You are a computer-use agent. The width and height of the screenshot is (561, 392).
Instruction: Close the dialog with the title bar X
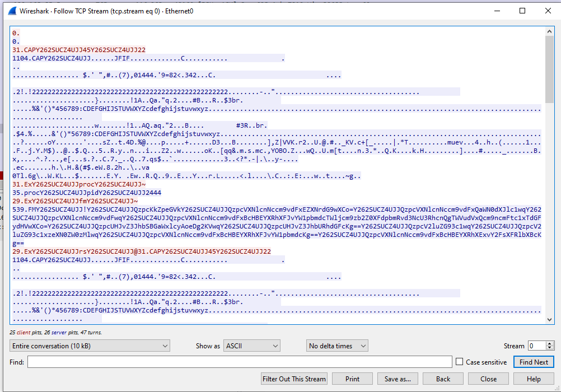pos(548,11)
